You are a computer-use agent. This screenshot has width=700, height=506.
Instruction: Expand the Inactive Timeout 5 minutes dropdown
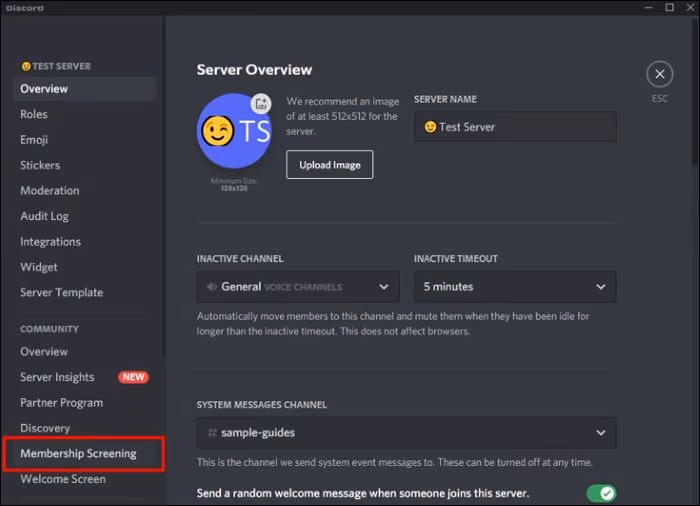point(515,287)
